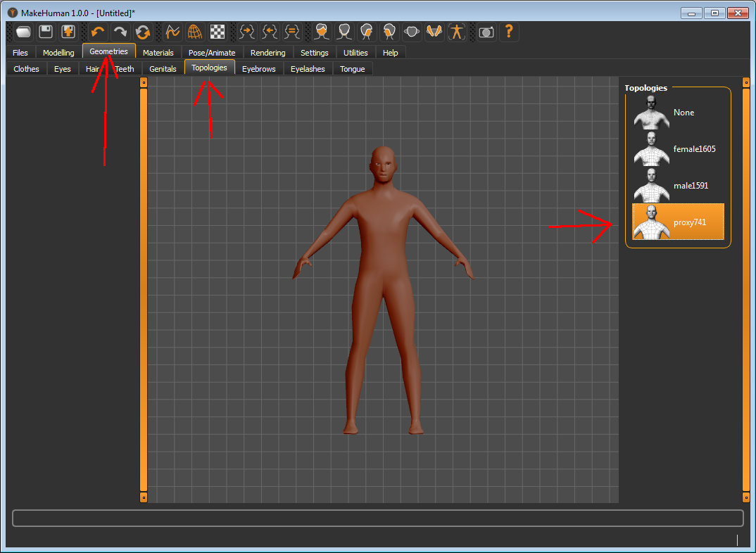Click the bottom status input field
This screenshot has width=756, height=553.
377,519
